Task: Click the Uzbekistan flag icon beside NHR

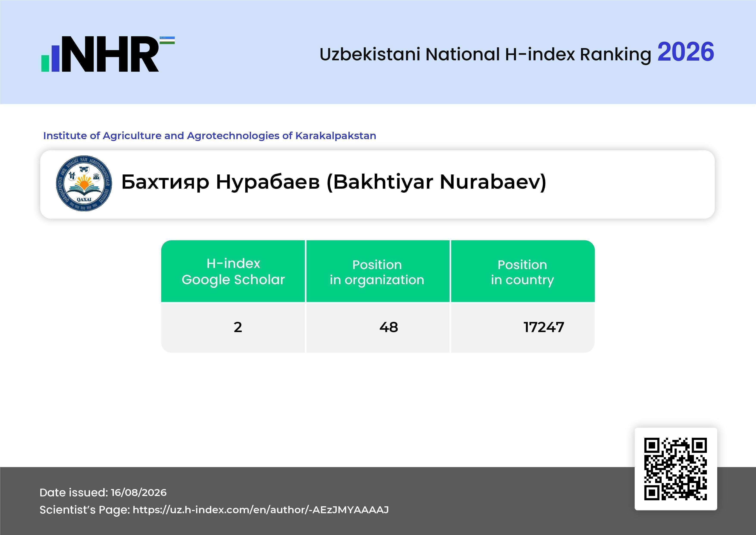Action: pos(167,40)
